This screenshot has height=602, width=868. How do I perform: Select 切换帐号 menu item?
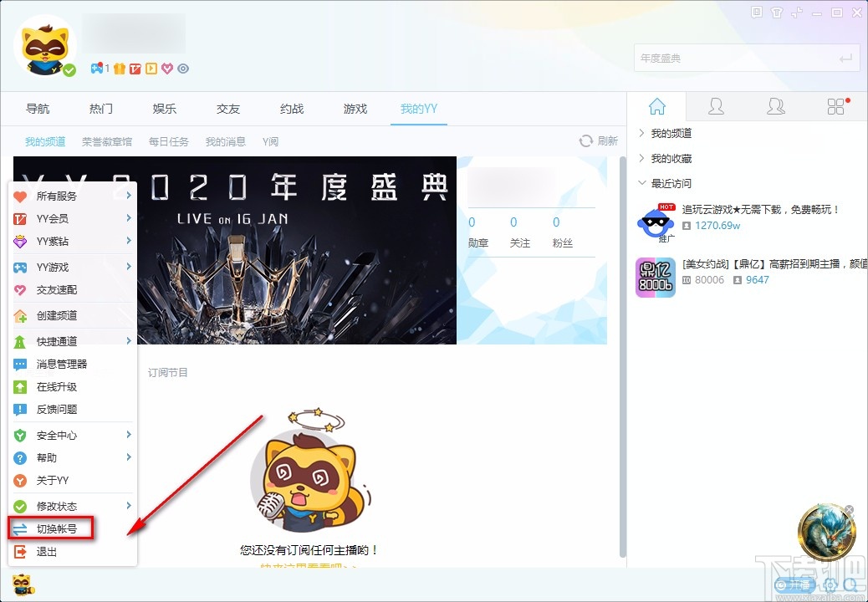[73, 529]
